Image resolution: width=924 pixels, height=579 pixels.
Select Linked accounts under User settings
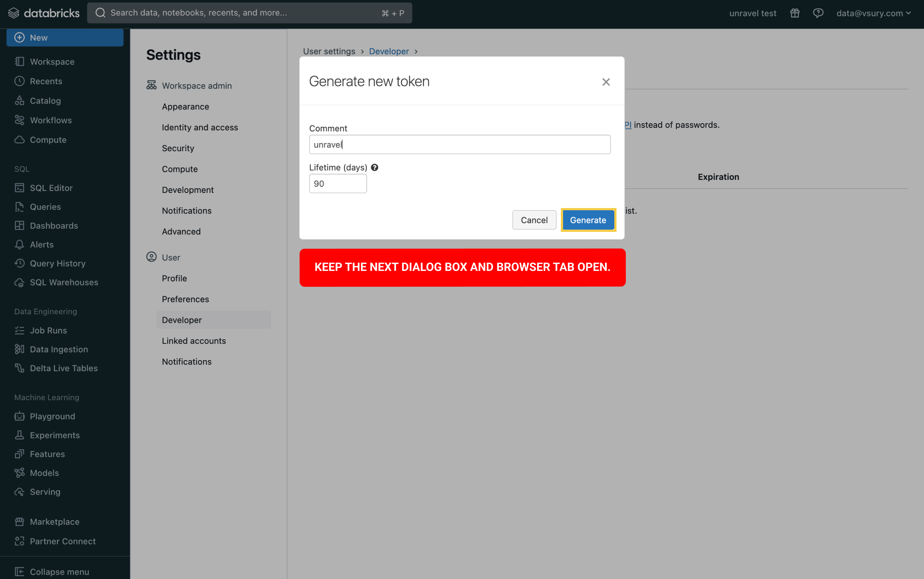click(194, 341)
